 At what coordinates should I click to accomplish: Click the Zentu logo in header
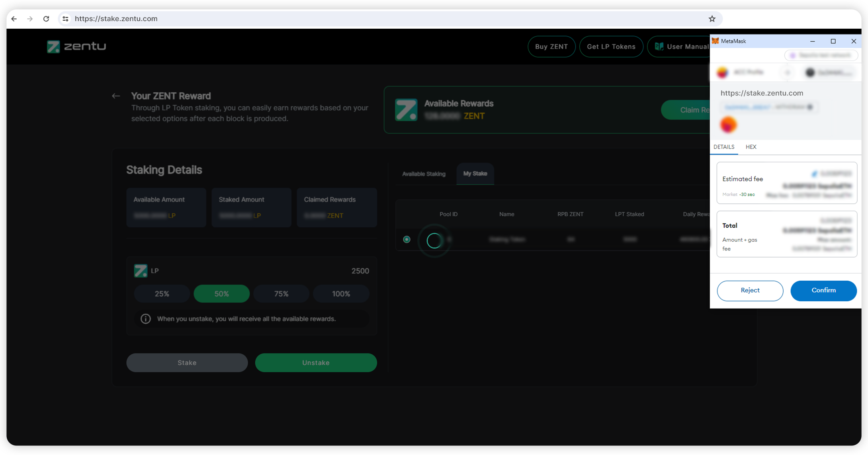click(76, 47)
